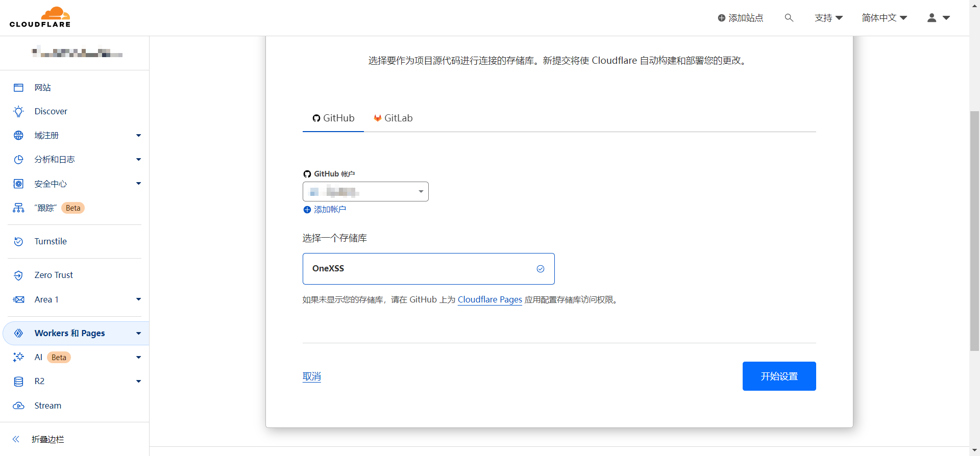Click the R2 database icon
The image size is (980, 456).
[18, 382]
